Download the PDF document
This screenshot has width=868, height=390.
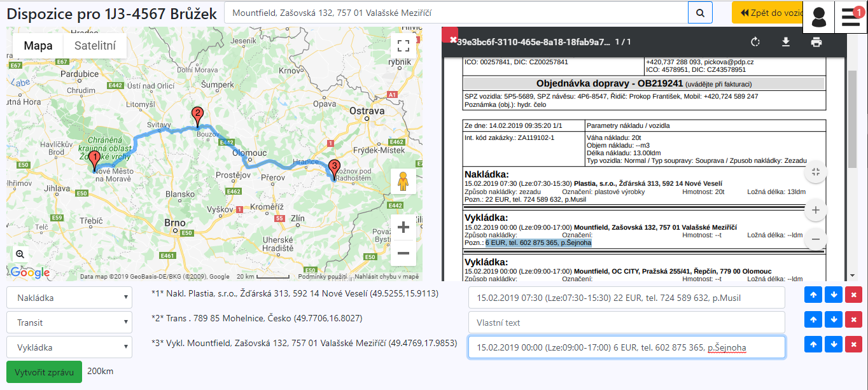[x=786, y=42]
